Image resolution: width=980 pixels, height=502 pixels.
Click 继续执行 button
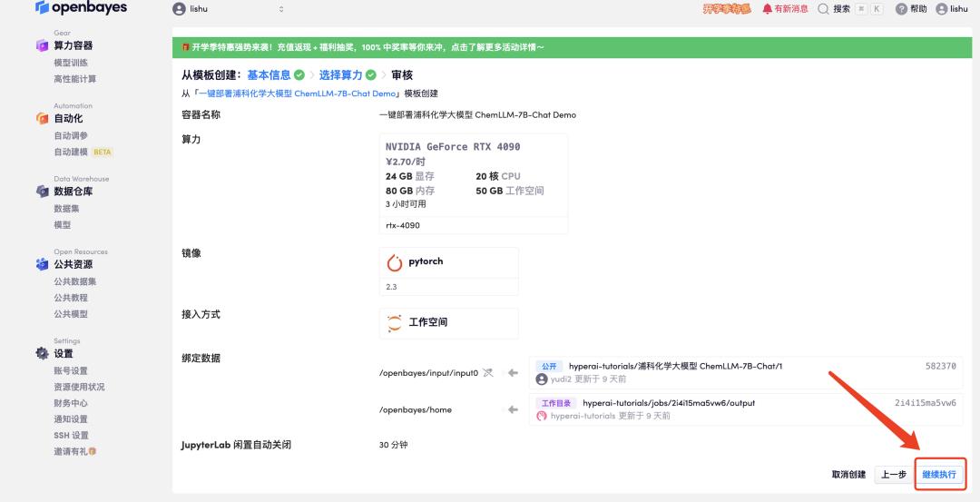pos(939,475)
